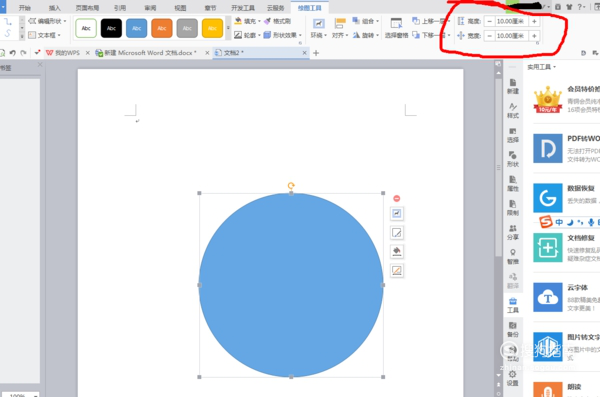
Task: Decrease the 宽度 width with minus button
Action: pos(489,36)
